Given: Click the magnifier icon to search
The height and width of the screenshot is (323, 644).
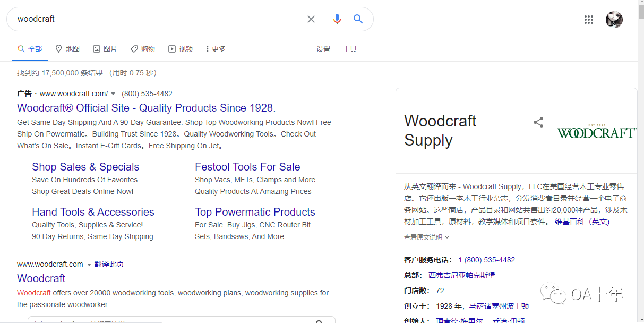Looking at the screenshot, I should 358,19.
